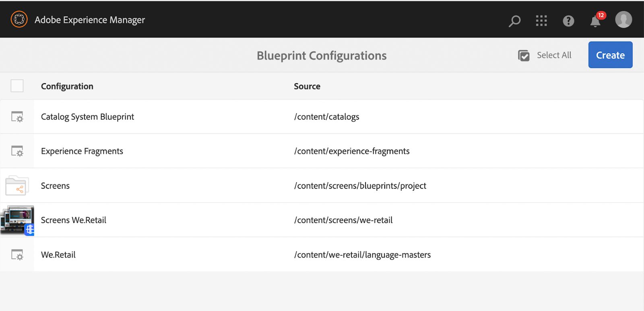Open the notifications bell with 12 badge
Viewport: 644px width, 311px height.
tap(596, 20)
